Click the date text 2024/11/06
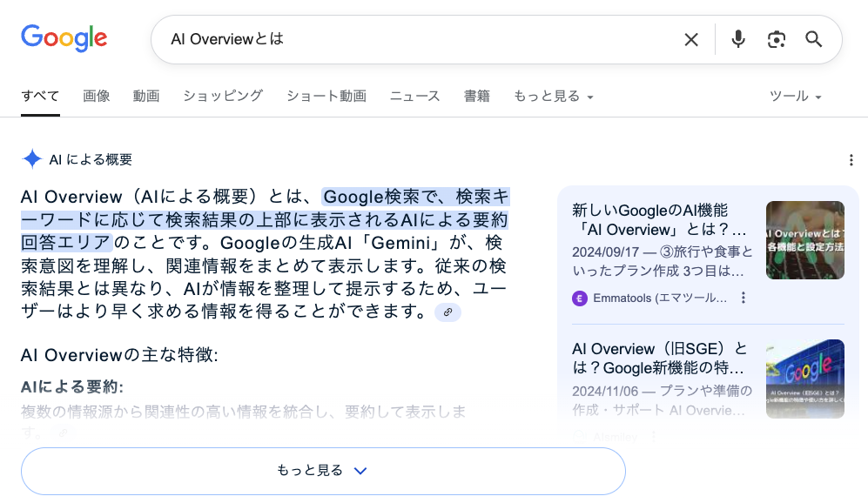The height and width of the screenshot is (503, 868). (605, 392)
